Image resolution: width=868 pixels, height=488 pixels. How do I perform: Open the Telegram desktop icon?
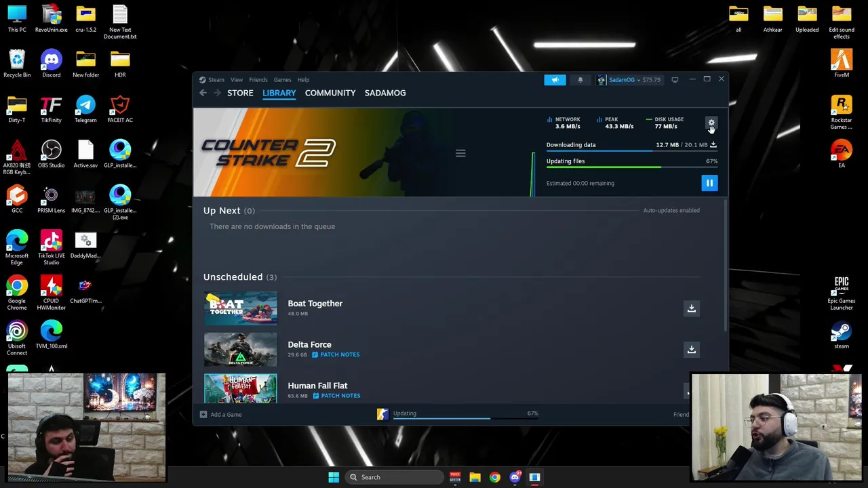(x=85, y=108)
